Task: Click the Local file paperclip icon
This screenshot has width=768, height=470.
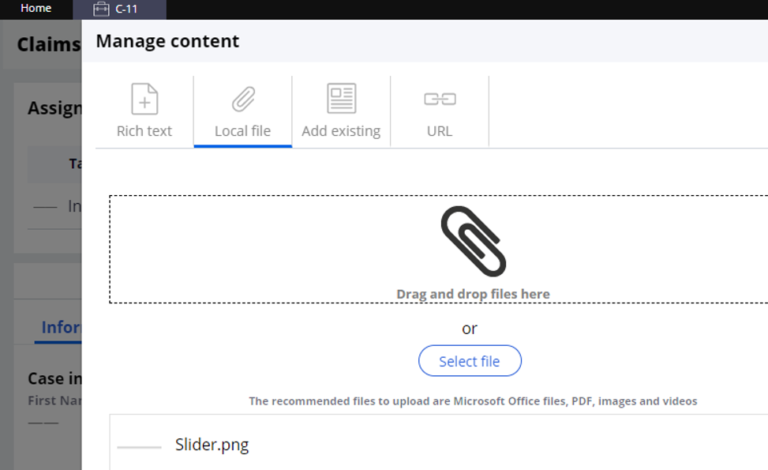Action: click(243, 99)
